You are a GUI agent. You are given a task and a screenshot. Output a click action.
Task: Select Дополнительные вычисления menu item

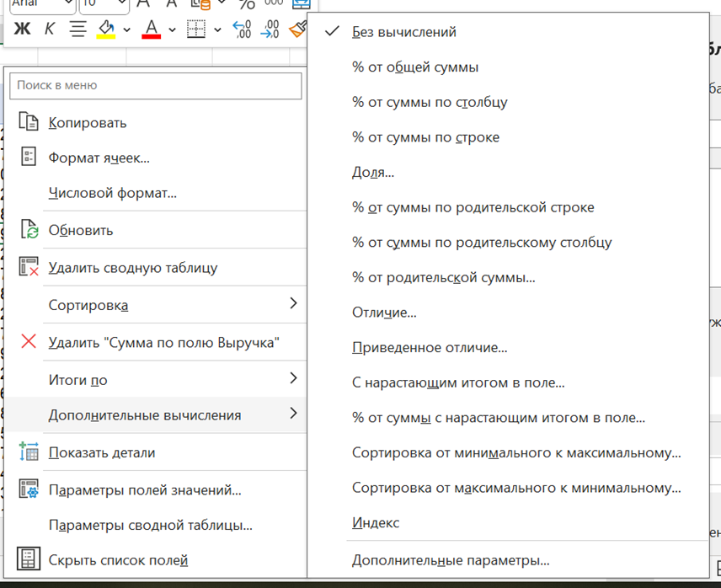click(156, 415)
